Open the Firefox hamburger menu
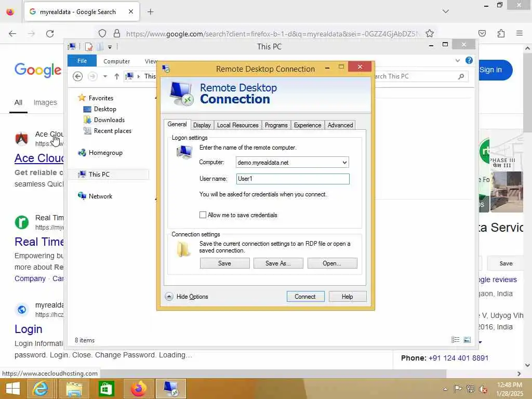532x399 pixels. (x=520, y=33)
